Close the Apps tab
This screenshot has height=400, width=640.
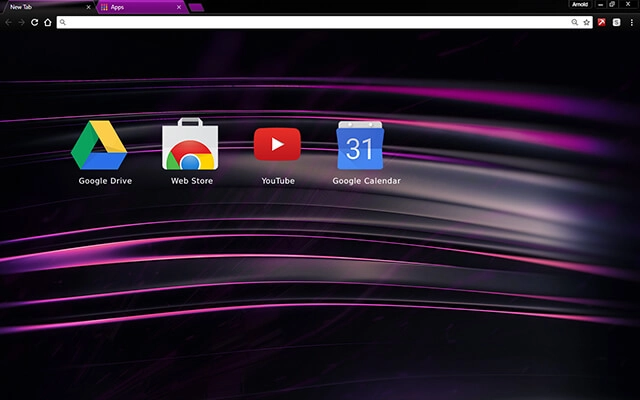(179, 7)
